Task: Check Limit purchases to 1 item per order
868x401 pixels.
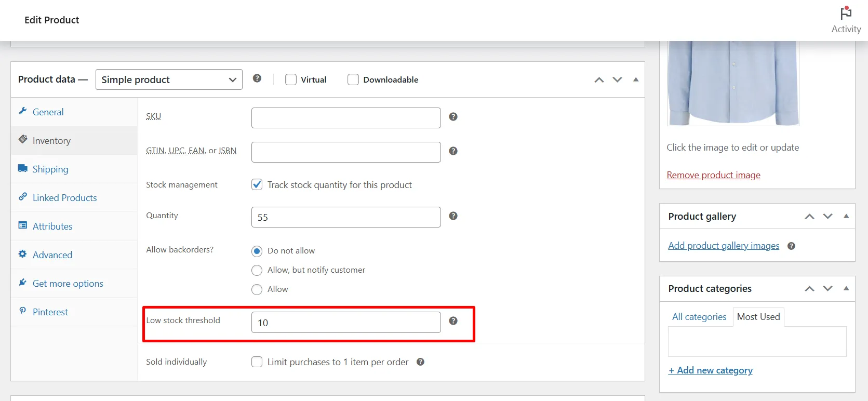Action: pos(257,362)
